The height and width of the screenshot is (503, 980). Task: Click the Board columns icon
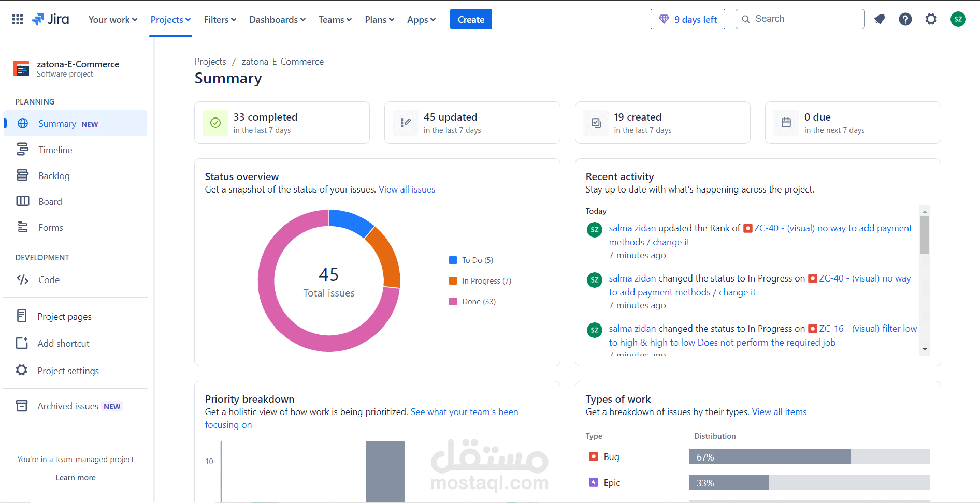click(23, 201)
